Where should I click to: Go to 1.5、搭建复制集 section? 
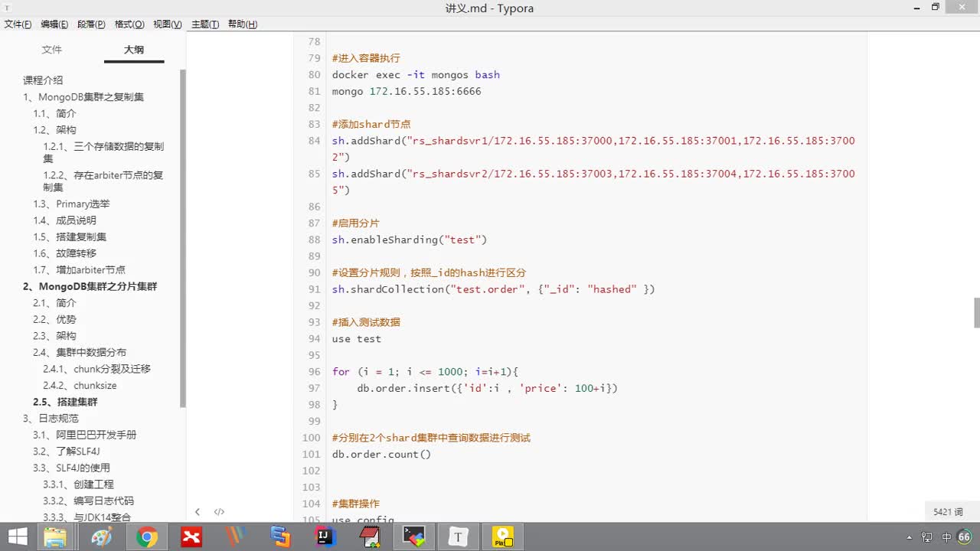point(70,237)
